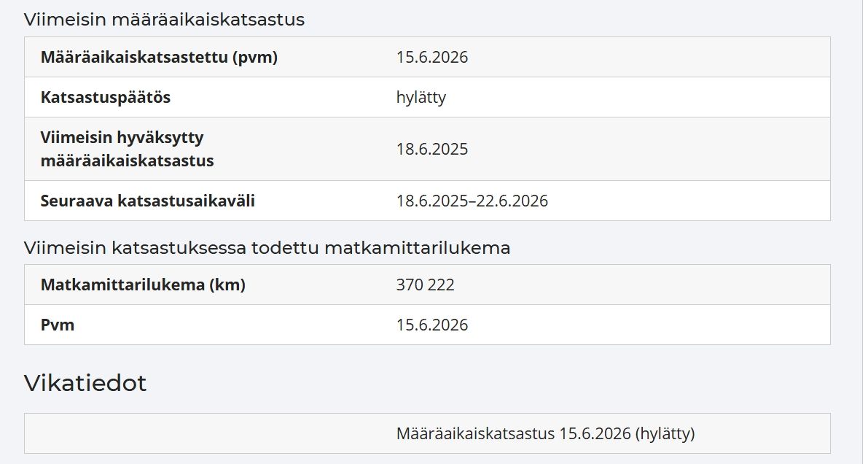Select the approved inspection date 18.6.2025
The image size is (868, 464).
point(431,149)
